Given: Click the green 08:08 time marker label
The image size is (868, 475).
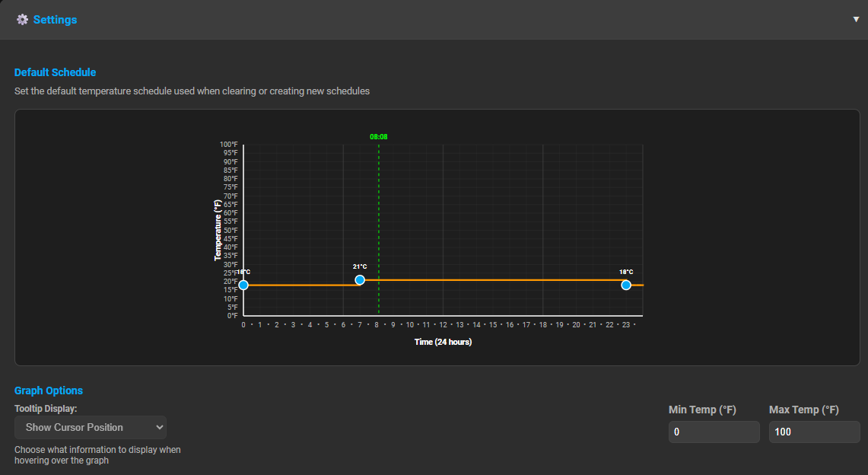Looking at the screenshot, I should coord(379,137).
